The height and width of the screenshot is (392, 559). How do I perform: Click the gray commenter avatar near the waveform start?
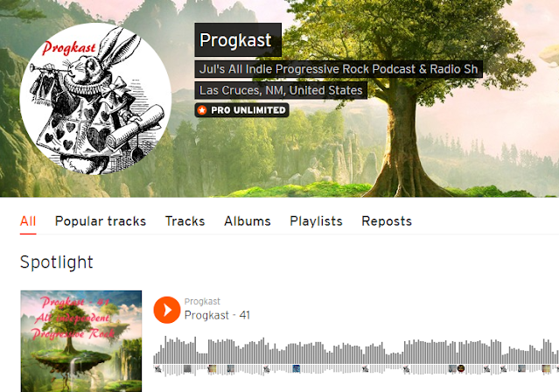pyautogui.click(x=187, y=368)
